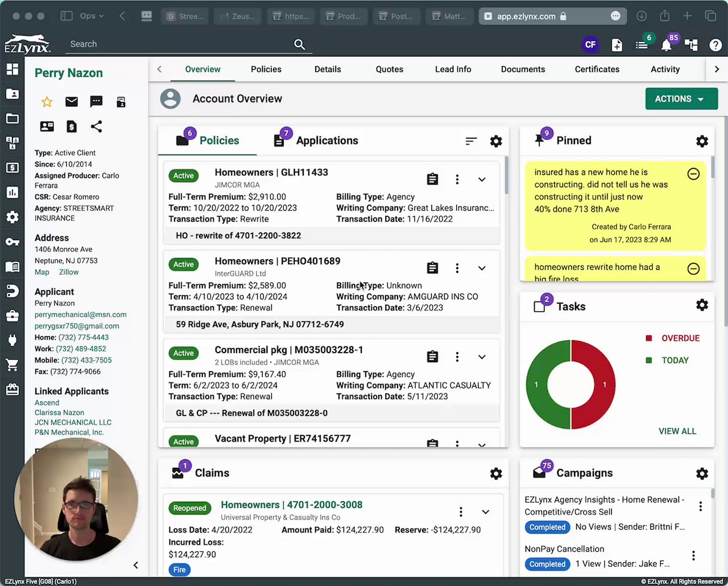Open the Tasks panel settings gear

(702, 305)
